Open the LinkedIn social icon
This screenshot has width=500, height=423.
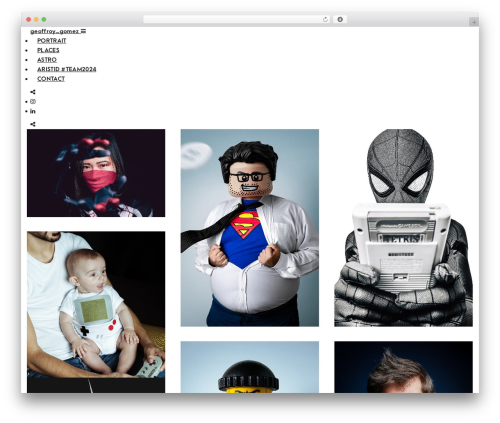click(x=33, y=111)
